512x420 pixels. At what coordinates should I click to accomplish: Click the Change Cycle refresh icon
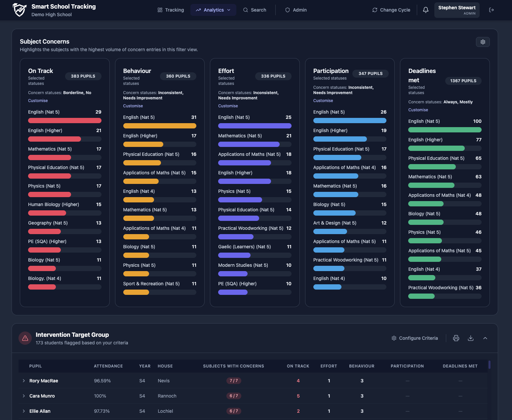(374, 10)
